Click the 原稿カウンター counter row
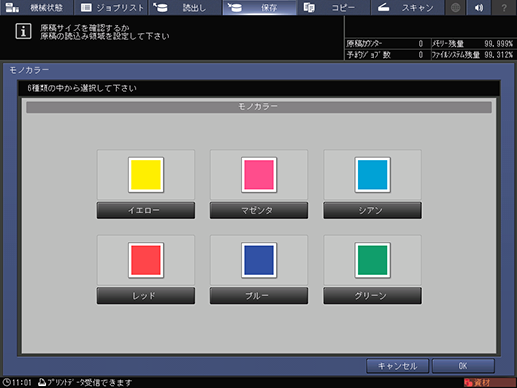This screenshot has width=517, height=388. point(387,44)
